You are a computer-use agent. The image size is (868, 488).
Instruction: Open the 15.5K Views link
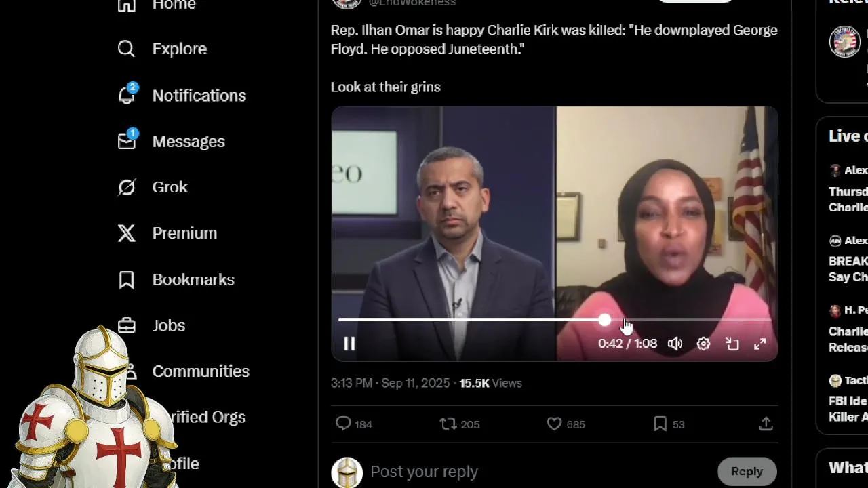pos(490,383)
